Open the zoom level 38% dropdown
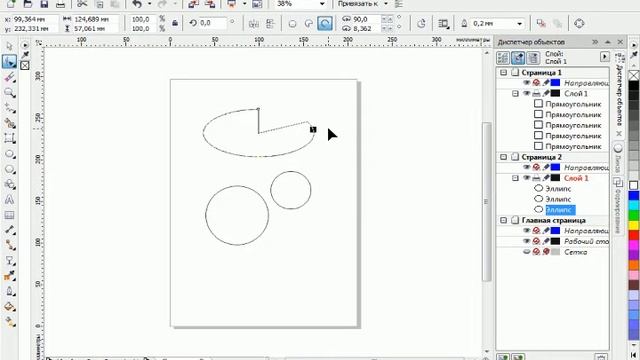Viewport: 640px width, 360px height. pos(322,4)
